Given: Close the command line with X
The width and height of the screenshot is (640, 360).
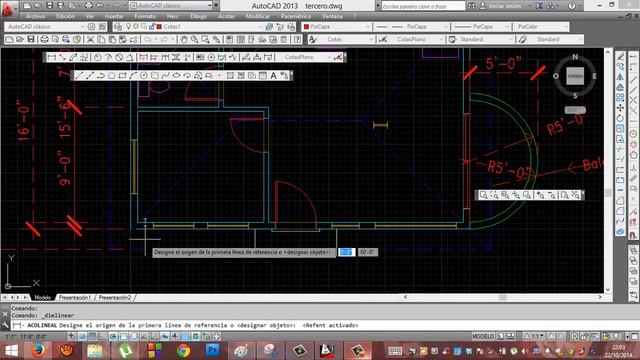Looking at the screenshot, I should pyautogui.click(x=5, y=314).
